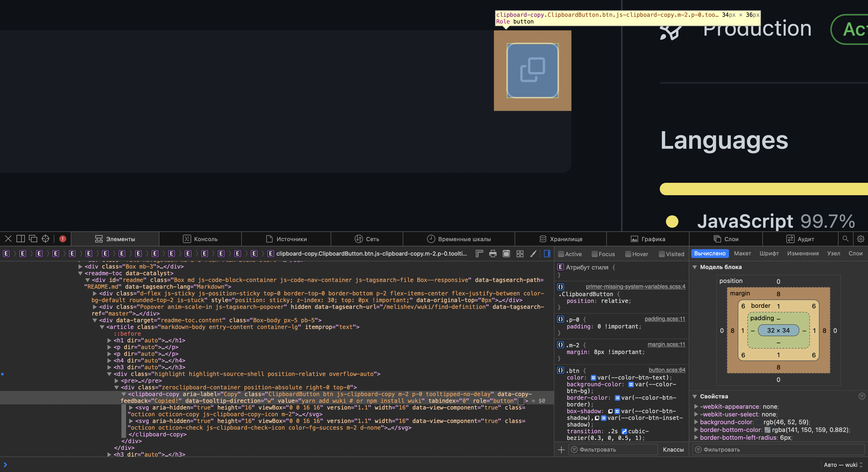The width and height of the screenshot is (868, 472).
Task: Check the Hover pseudo-class checkbox
Action: click(628, 254)
